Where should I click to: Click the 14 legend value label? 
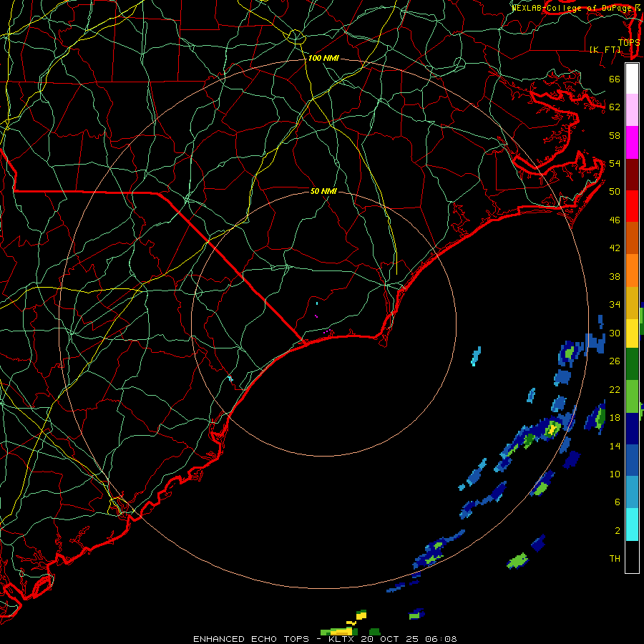(615, 446)
